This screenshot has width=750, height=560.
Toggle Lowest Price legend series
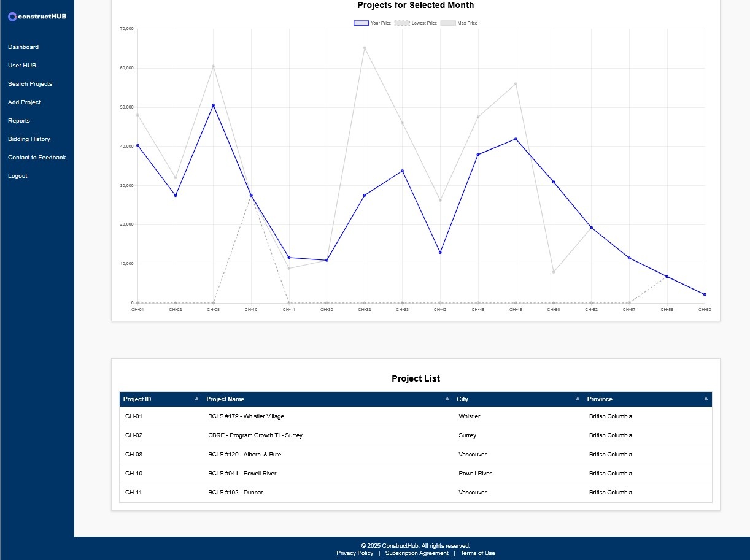[x=416, y=23]
